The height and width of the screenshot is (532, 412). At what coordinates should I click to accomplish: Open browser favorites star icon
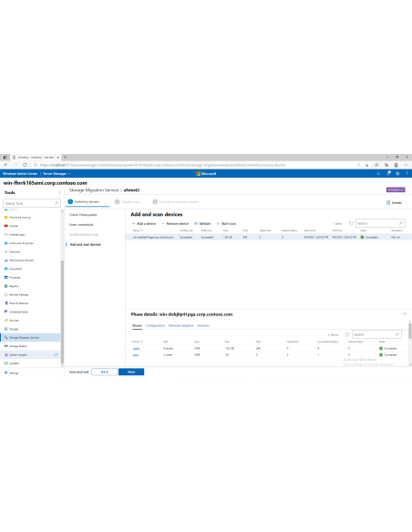click(x=376, y=165)
